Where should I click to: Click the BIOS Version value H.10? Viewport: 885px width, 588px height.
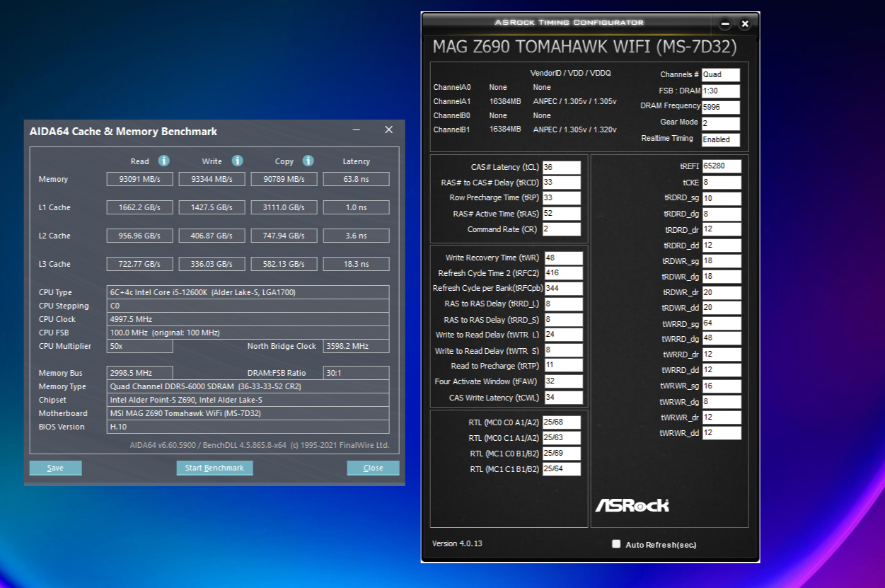(248, 427)
